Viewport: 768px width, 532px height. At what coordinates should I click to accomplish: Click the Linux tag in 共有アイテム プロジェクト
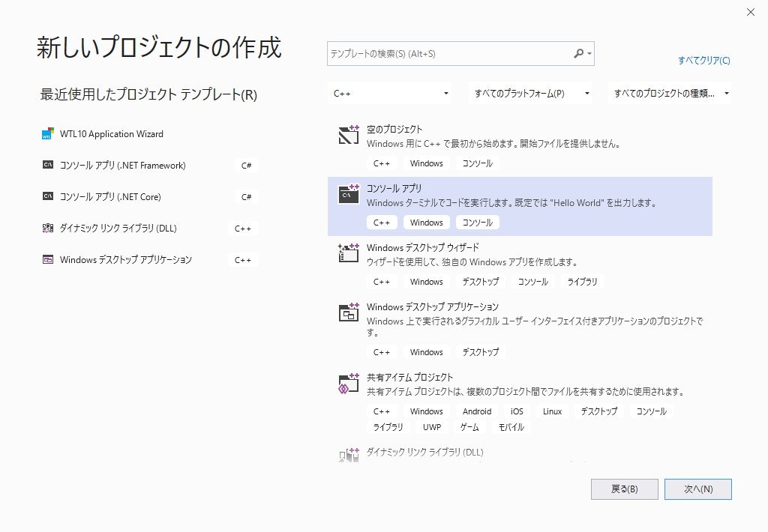(x=552, y=411)
